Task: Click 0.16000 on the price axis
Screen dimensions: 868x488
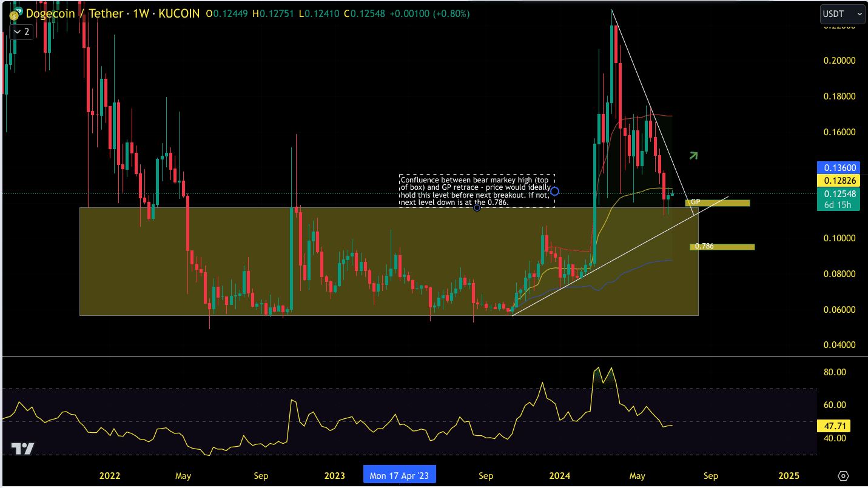Action: pos(839,132)
